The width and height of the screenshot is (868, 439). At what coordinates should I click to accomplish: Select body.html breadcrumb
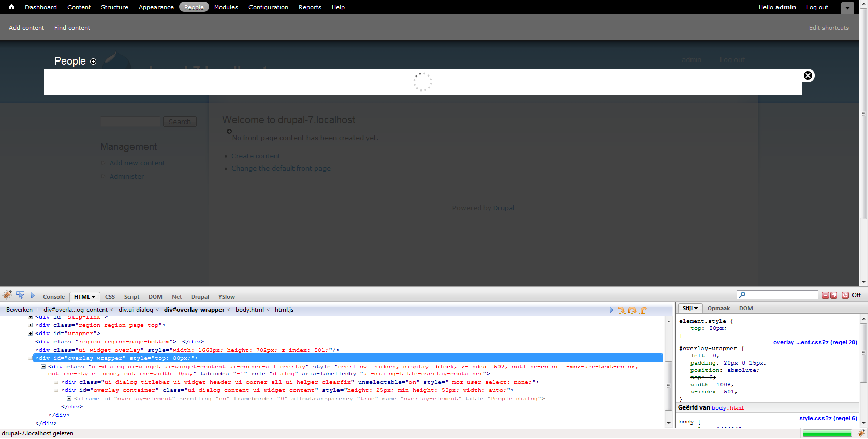(249, 310)
